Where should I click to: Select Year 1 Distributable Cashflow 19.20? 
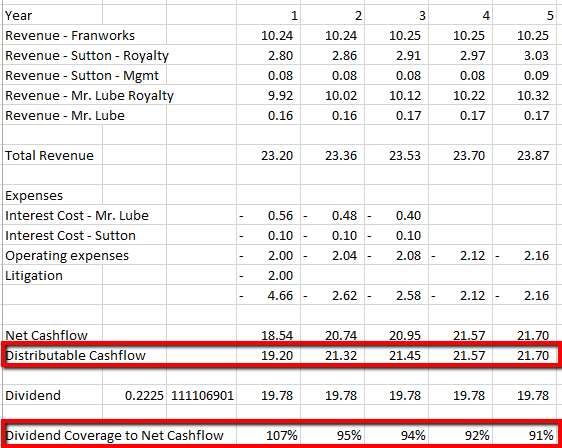(268, 355)
